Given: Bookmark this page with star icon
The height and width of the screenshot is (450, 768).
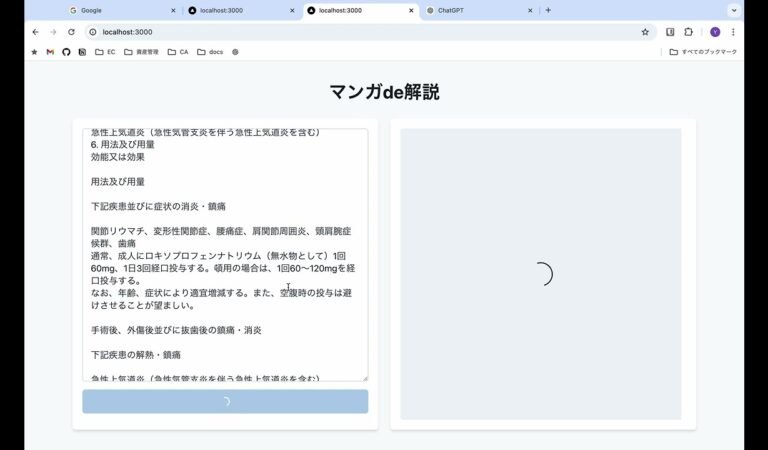Looking at the screenshot, I should (x=645, y=32).
